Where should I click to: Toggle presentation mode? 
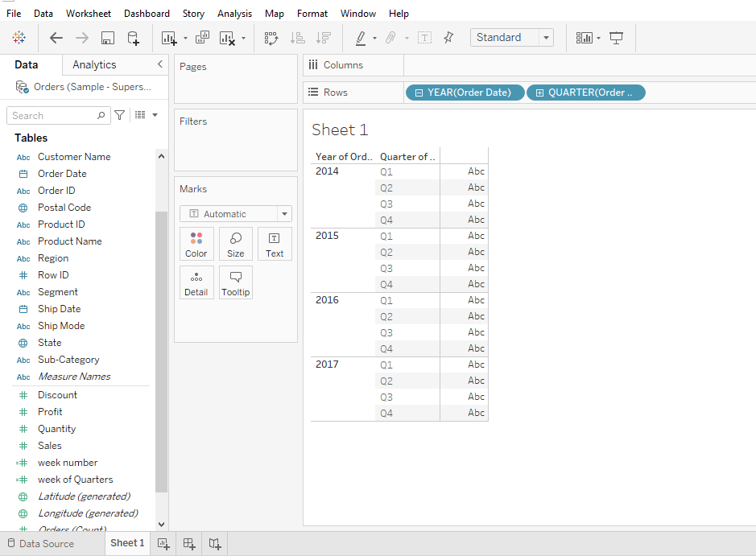(615, 37)
